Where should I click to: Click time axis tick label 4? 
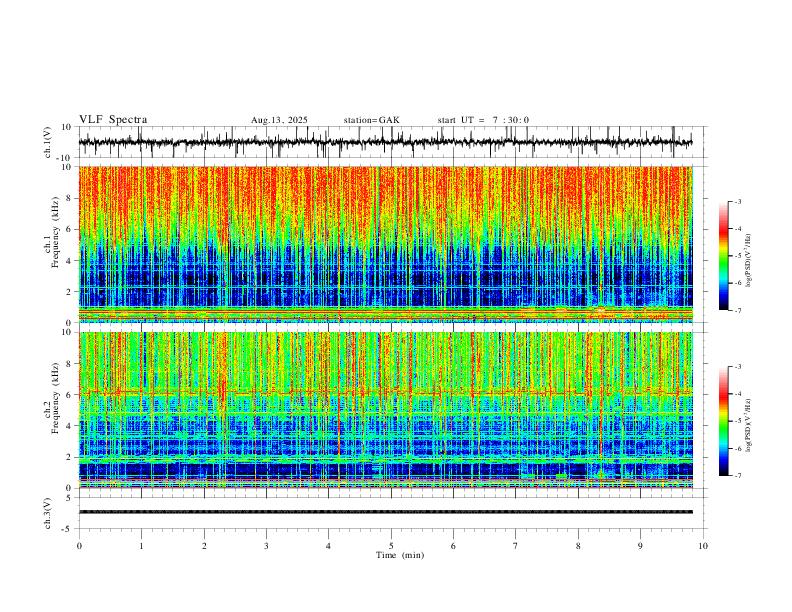(329, 546)
